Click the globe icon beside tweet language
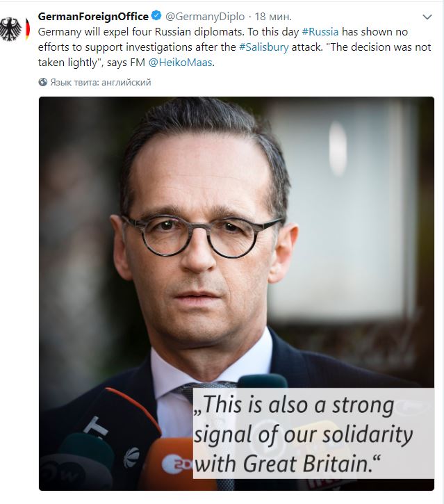This screenshot has height=504, width=444. point(42,82)
